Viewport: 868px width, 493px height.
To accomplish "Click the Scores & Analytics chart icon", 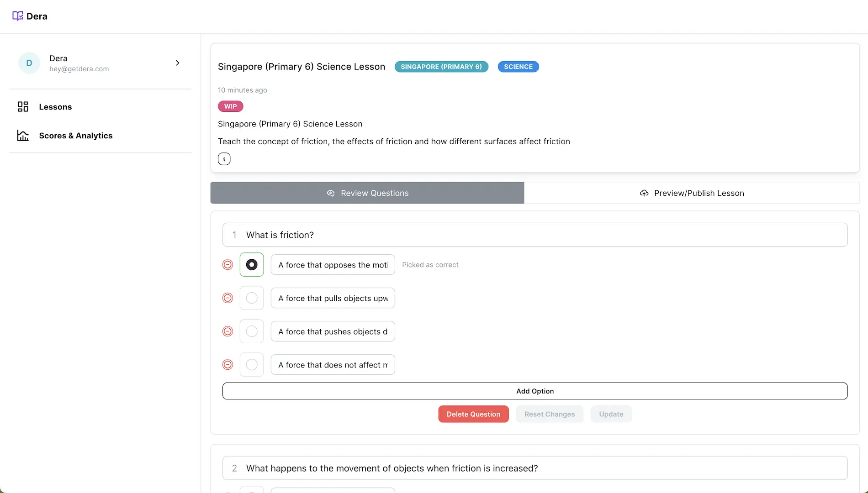I will coord(23,136).
